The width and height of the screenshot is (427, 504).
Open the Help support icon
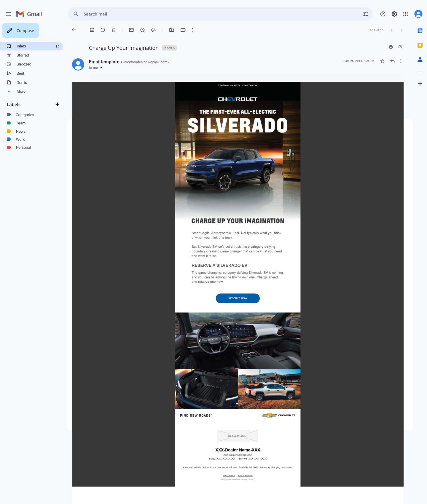tap(383, 14)
